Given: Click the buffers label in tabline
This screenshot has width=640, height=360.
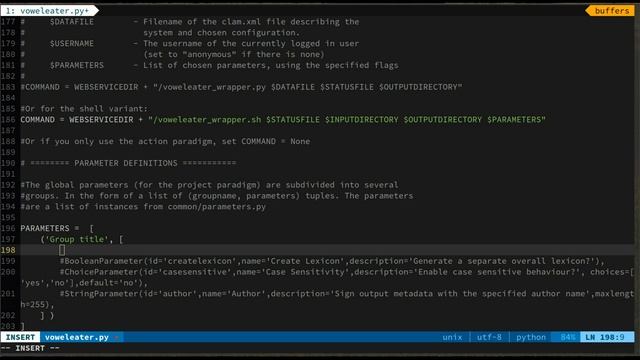Looking at the screenshot, I should (x=611, y=11).
